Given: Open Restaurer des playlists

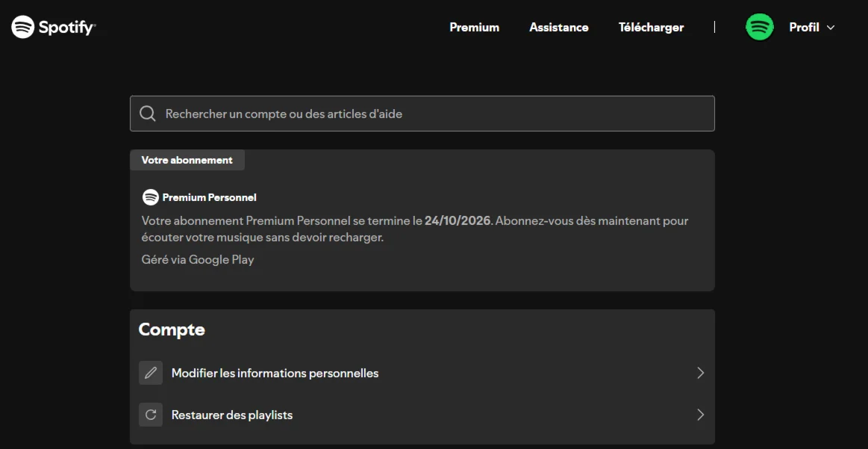Looking at the screenshot, I should 231,415.
